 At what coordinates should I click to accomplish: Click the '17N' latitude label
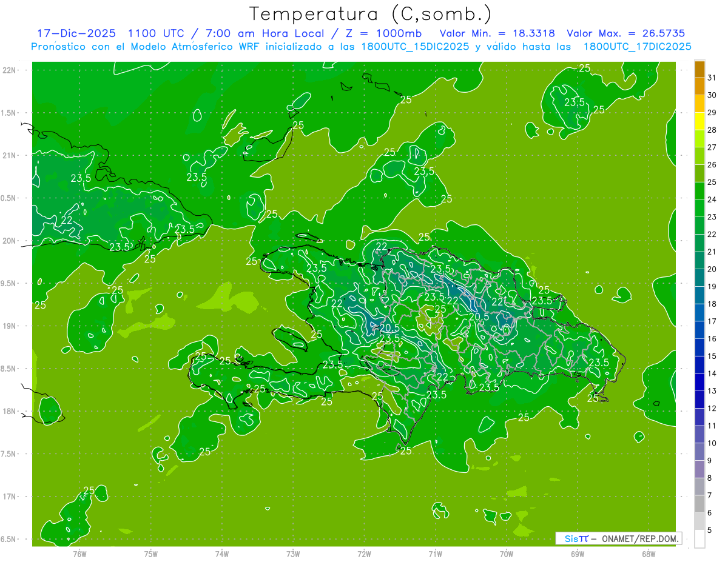point(10,497)
